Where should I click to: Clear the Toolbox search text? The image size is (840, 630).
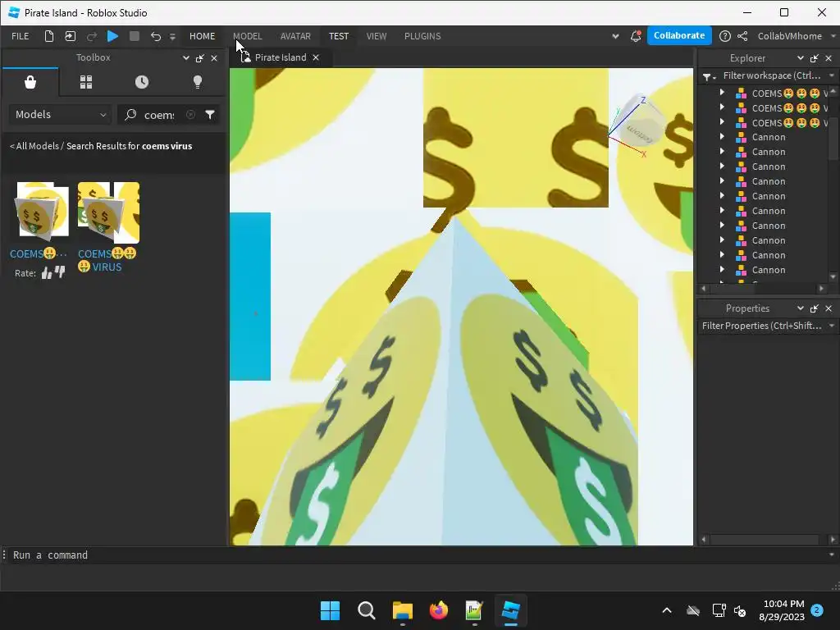click(x=190, y=115)
